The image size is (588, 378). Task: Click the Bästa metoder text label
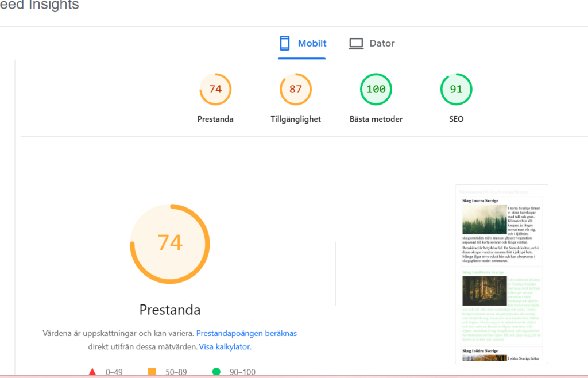pyautogui.click(x=376, y=119)
